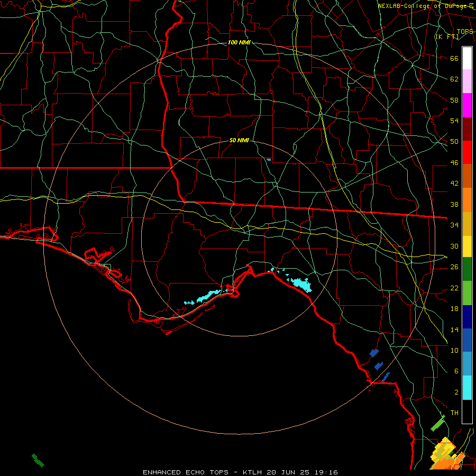
Task: Click the '22' legend value
Action: coord(454,288)
